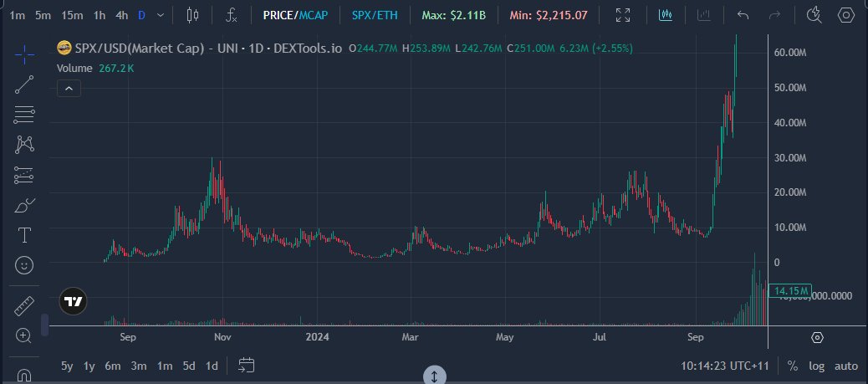
Task: Click the SPX token logo
Action: [x=64, y=49]
